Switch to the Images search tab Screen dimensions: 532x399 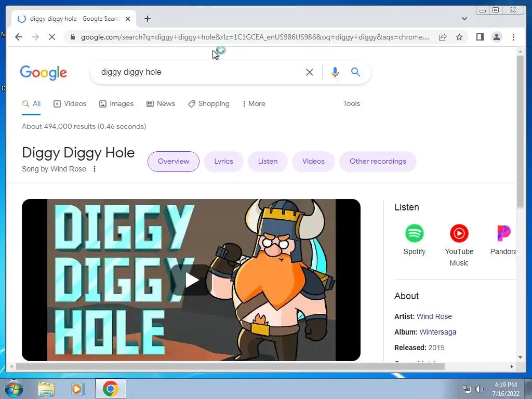point(116,104)
